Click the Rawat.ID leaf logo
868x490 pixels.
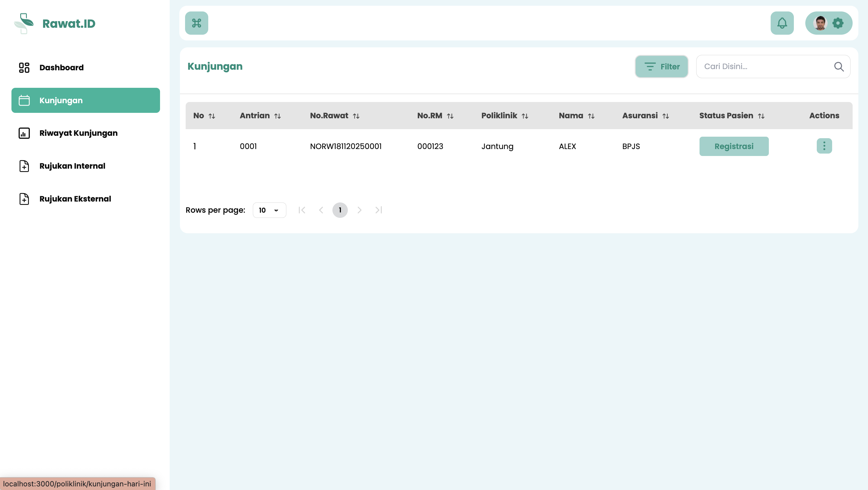coord(24,23)
